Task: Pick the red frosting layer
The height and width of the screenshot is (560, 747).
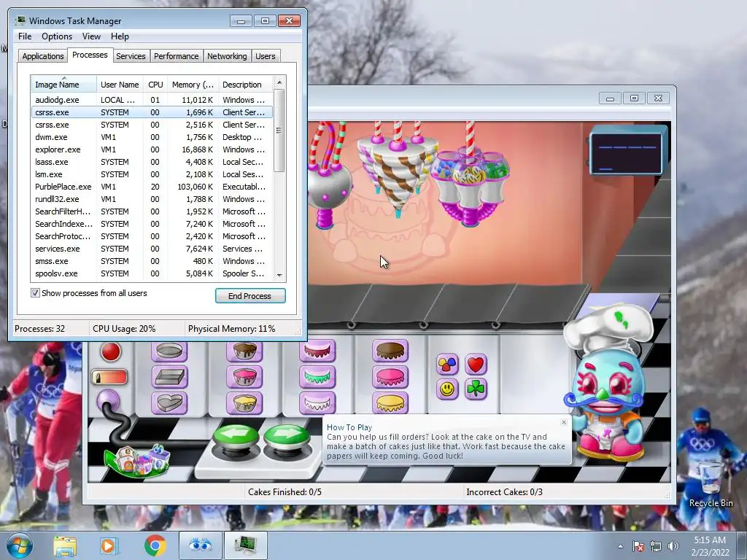Action: coord(317,351)
